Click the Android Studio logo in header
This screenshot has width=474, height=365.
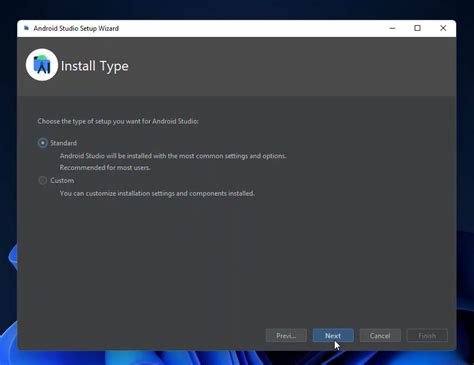click(42, 65)
